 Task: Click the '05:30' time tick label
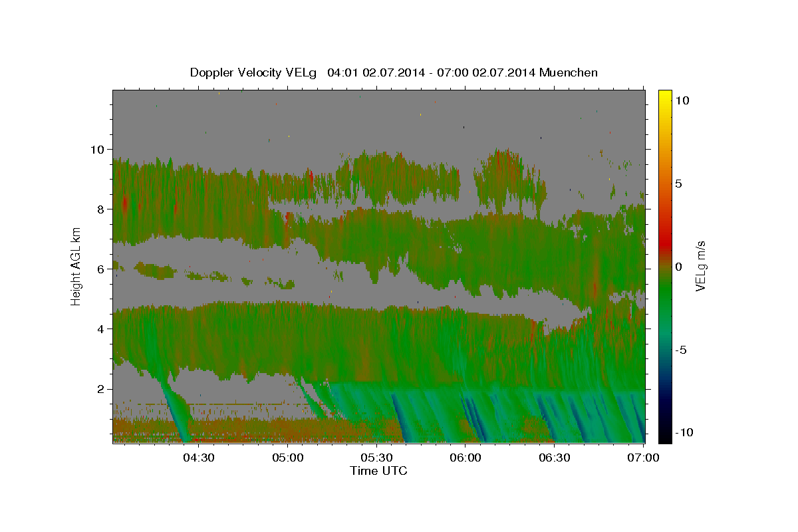pos(376,458)
